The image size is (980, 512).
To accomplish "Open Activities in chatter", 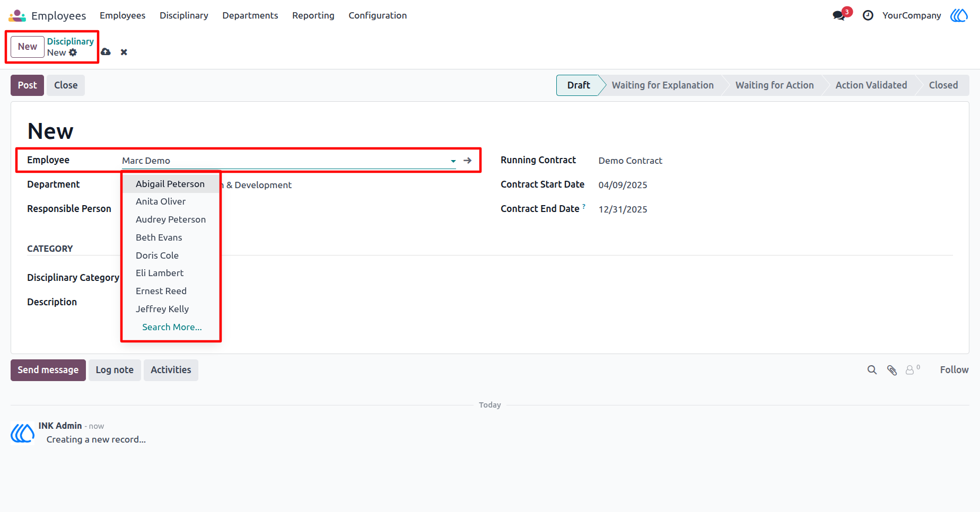I will coord(171,370).
